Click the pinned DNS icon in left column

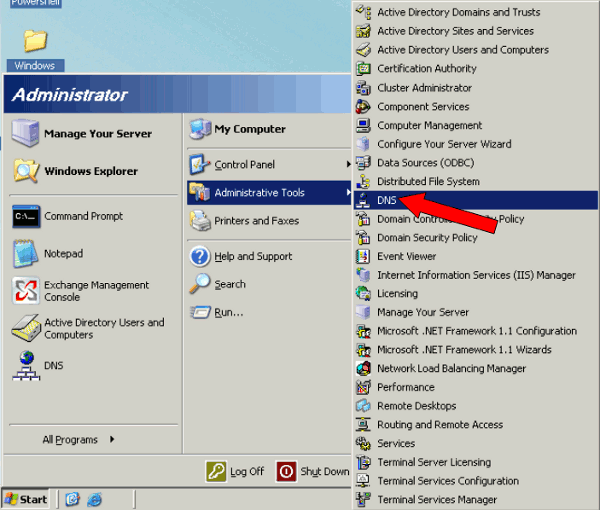[x=26, y=366]
